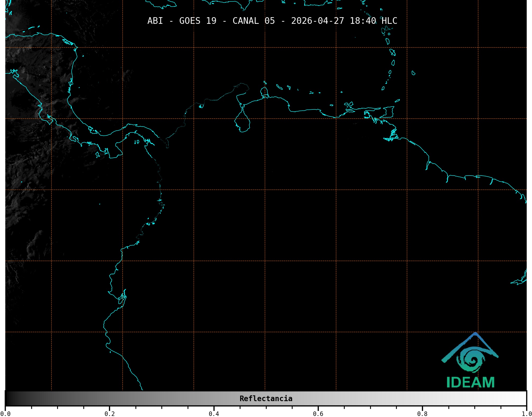Click the time '18:40' in the title
Image resolution: width=532 pixels, height=417 pixels.
(363, 21)
